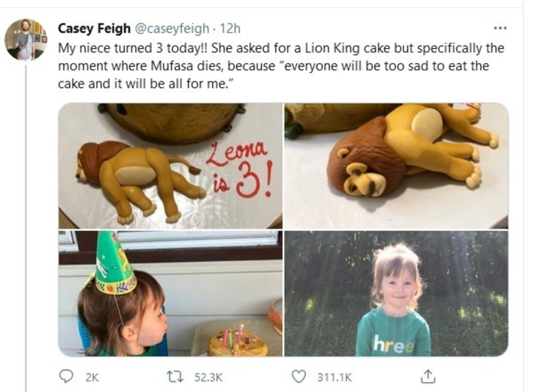Open the more options three-dot menu
Image resolution: width=533 pixels, height=392 pixels.
point(499,28)
